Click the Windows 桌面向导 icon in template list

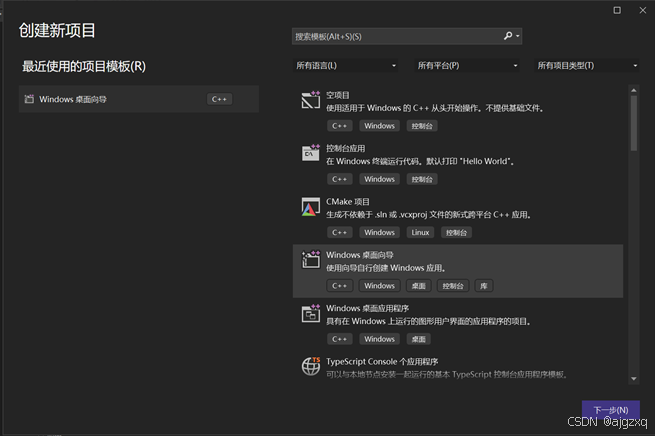point(310,259)
